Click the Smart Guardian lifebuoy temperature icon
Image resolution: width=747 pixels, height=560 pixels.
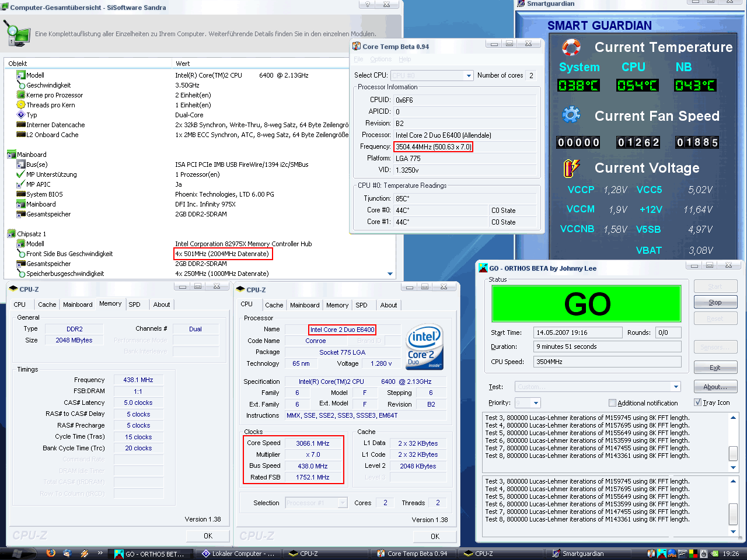(571, 47)
